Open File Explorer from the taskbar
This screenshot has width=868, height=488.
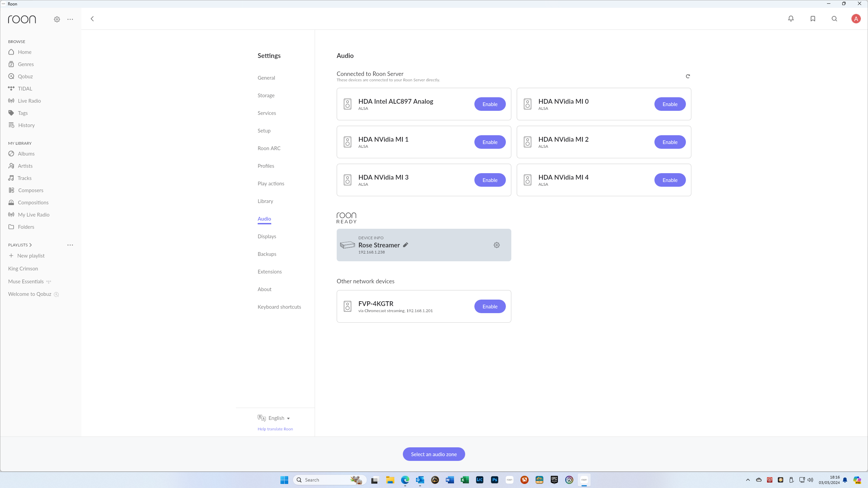[390, 480]
